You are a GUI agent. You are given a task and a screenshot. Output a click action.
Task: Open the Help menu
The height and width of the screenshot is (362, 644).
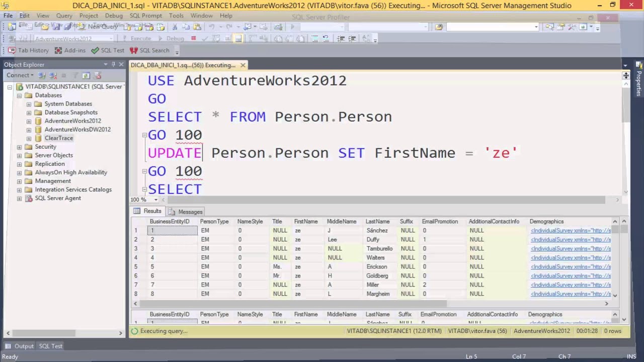click(226, 16)
